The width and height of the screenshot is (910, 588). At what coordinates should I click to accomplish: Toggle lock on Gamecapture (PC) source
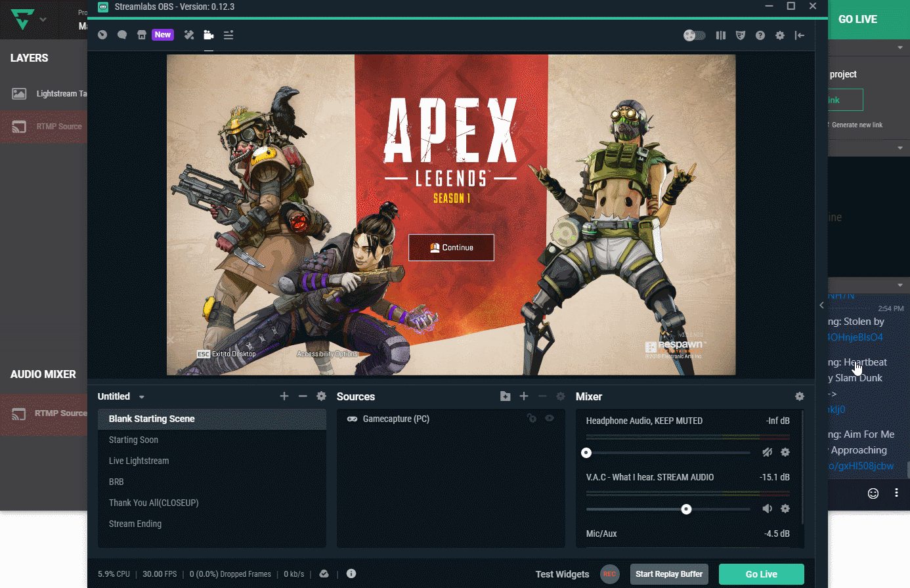click(x=532, y=418)
